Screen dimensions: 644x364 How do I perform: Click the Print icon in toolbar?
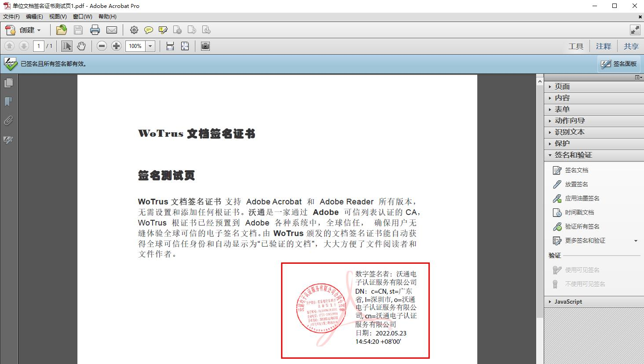(x=95, y=30)
